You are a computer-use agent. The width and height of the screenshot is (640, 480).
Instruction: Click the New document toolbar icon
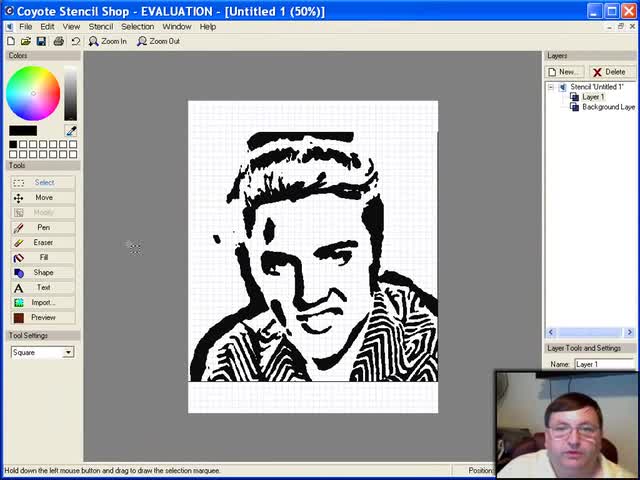point(11,41)
